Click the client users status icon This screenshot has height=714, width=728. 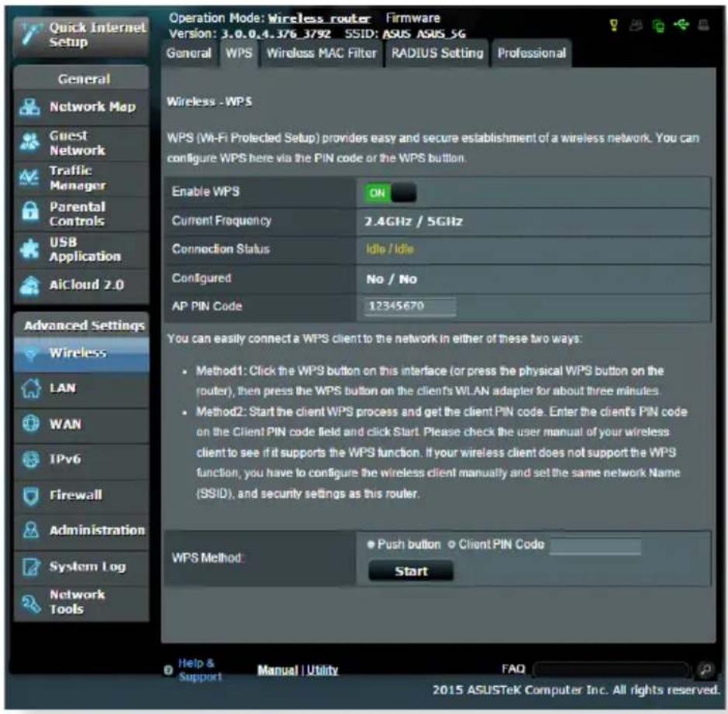(636, 25)
